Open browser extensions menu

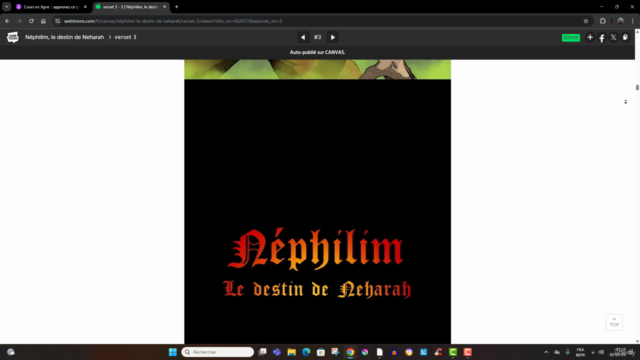tap(603, 21)
